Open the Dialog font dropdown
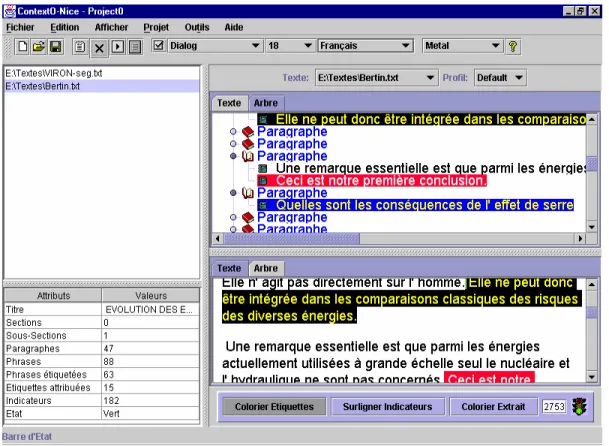609x446 pixels. click(x=215, y=46)
